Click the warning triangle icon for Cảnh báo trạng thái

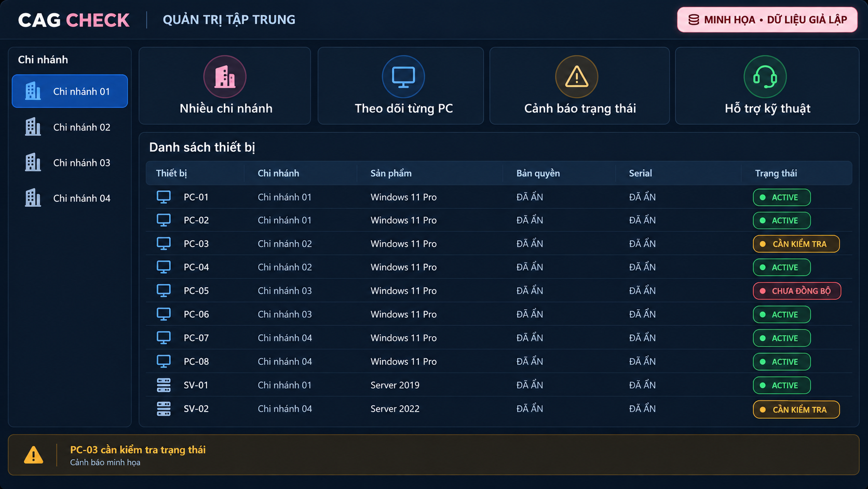coord(577,77)
